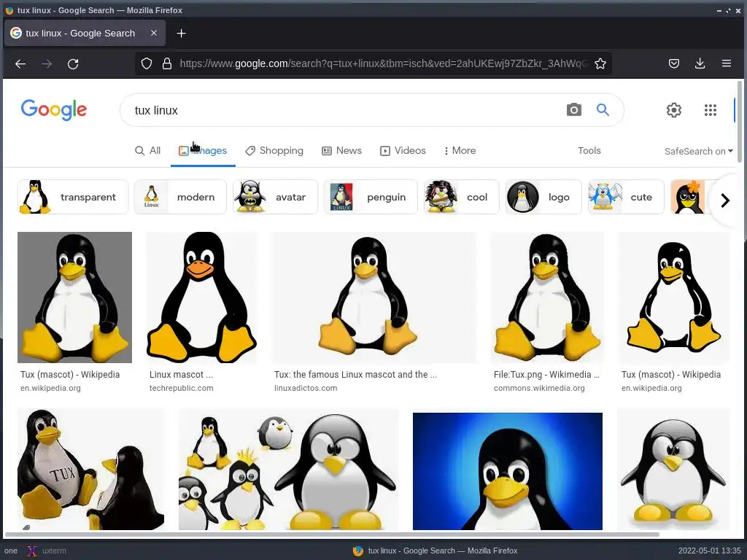Open the Firefox downloads panel
This screenshot has height=560, width=747.
[700, 63]
